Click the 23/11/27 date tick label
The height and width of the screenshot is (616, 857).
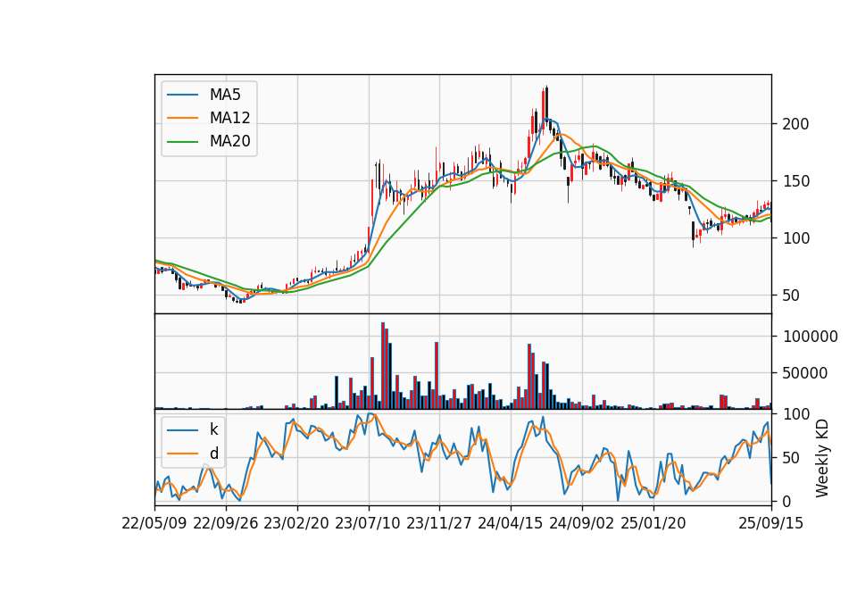coord(439,523)
